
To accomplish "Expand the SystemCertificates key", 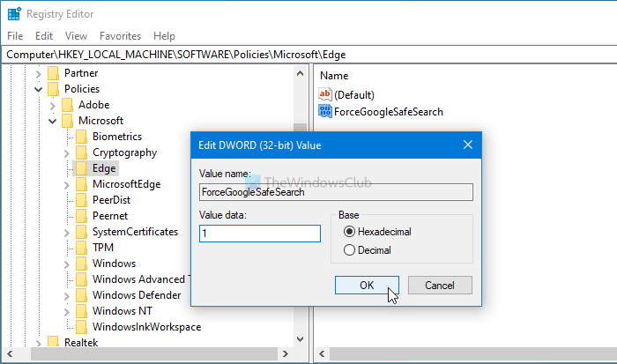I will point(66,232).
